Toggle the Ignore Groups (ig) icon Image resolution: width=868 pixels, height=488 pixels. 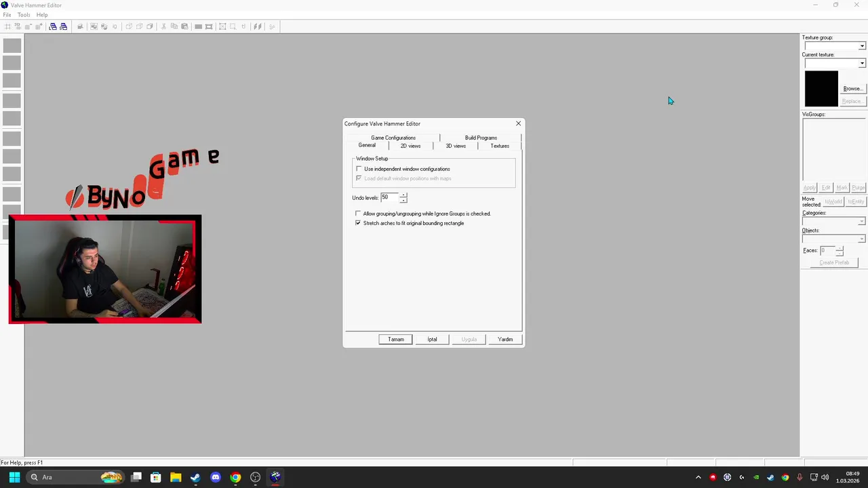pyautogui.click(x=115, y=26)
